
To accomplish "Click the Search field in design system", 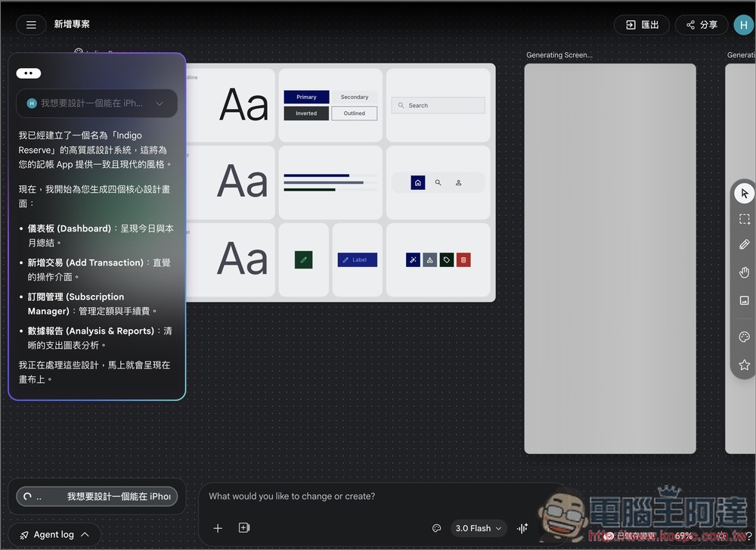I will tap(438, 105).
